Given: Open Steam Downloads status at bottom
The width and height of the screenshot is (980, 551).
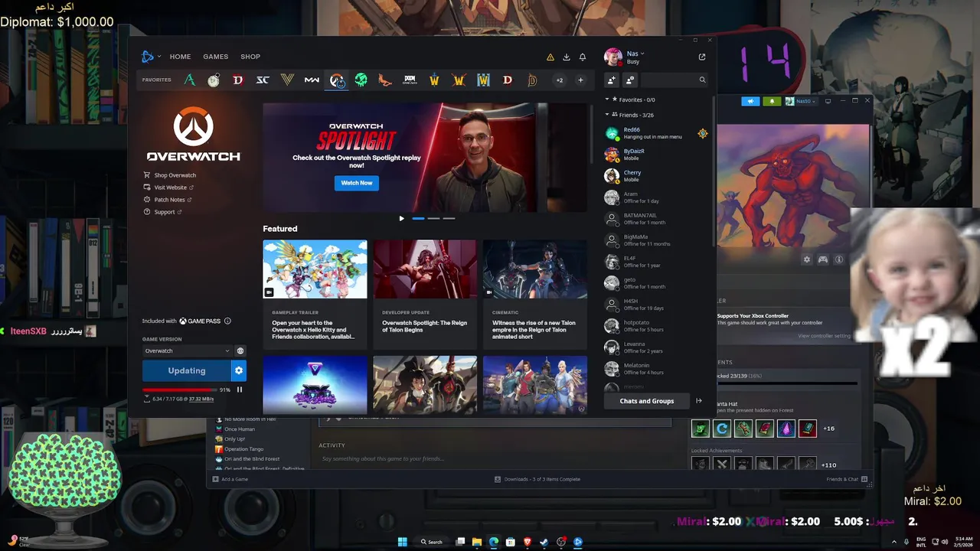Looking at the screenshot, I should [537, 479].
